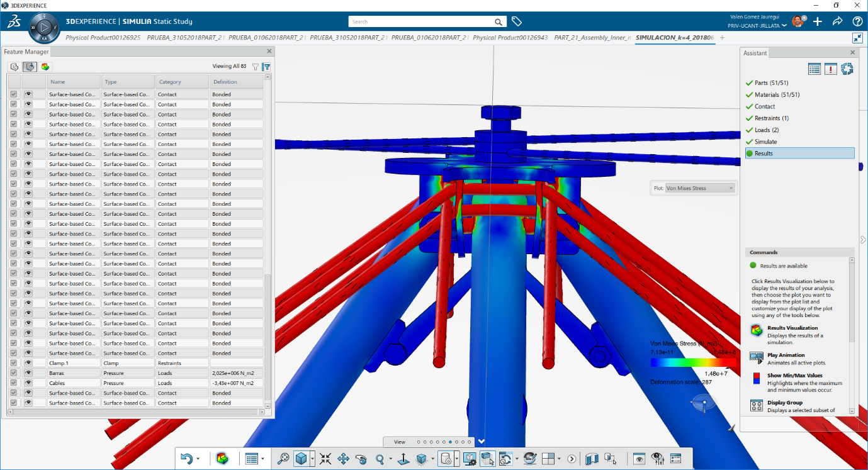Open the tag search icon
This screenshot has width=868, height=470.
[517, 21]
